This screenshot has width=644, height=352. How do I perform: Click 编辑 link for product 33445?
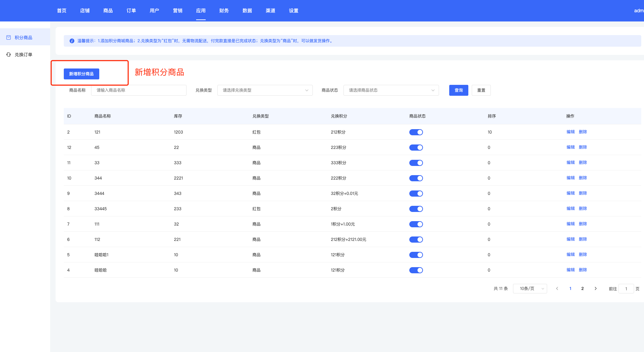coord(570,209)
